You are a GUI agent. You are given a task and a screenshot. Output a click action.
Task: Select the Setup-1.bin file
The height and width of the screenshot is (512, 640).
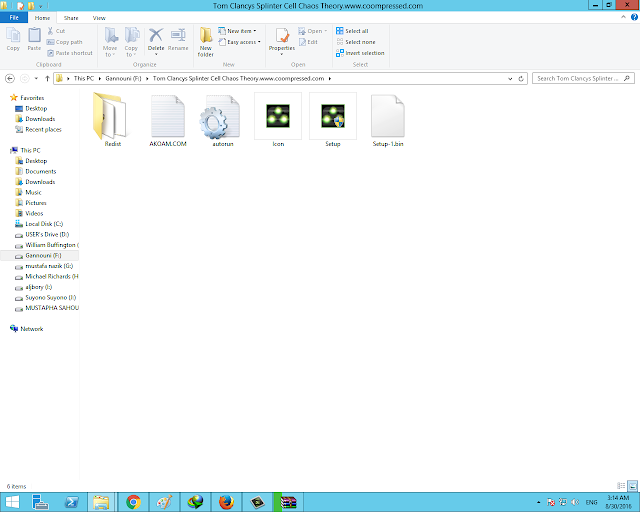click(388, 120)
